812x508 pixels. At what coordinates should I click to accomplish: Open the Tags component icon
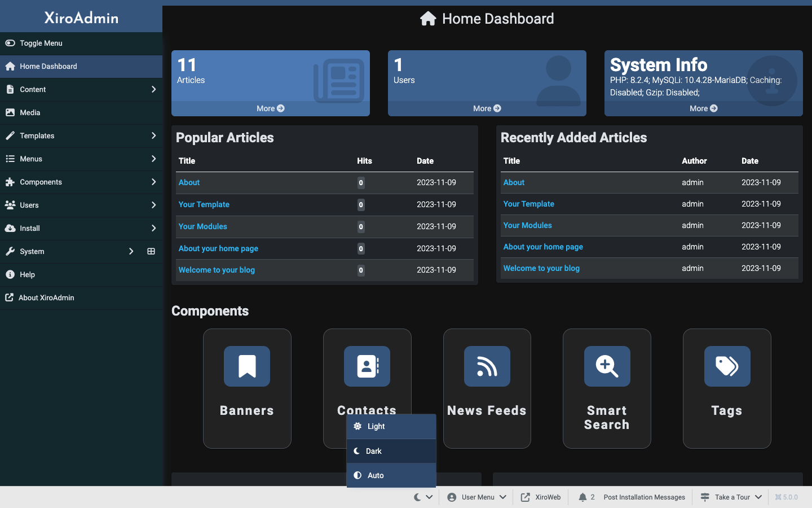[x=727, y=366]
